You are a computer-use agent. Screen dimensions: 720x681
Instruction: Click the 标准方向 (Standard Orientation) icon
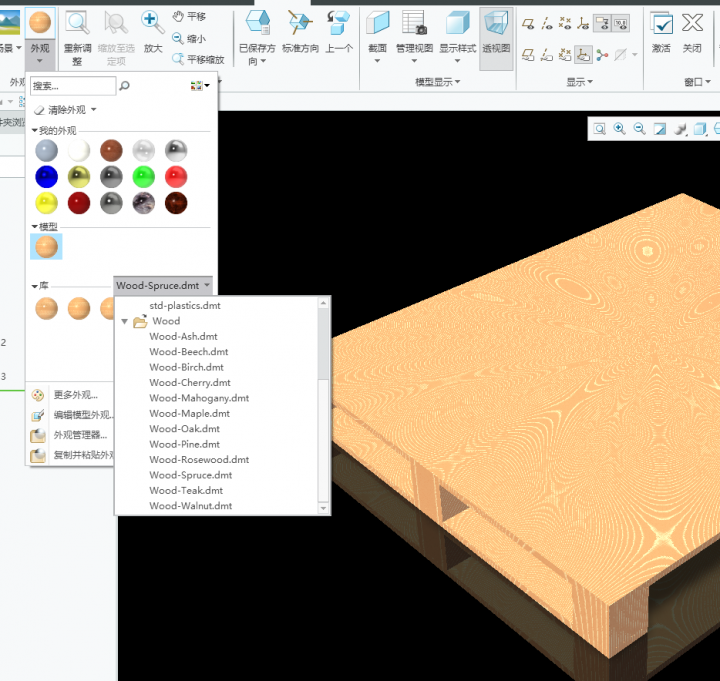pyautogui.click(x=299, y=23)
